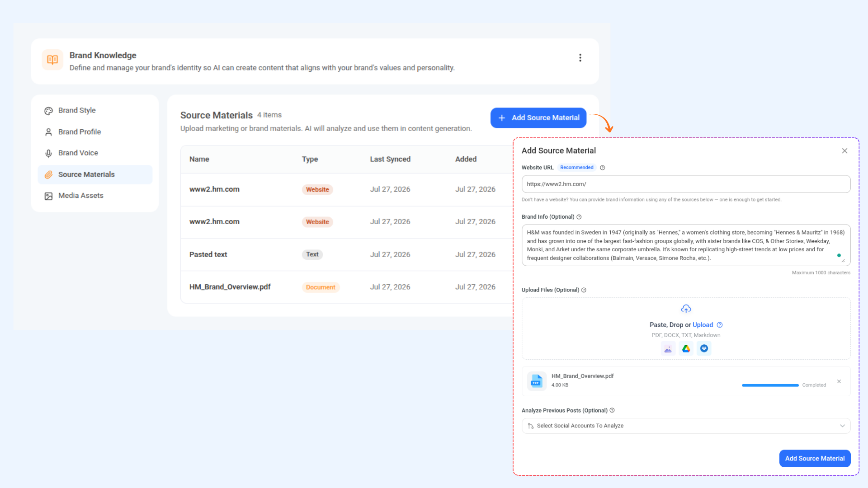Import a file from Google Drive
Viewport: 868px width, 488px height.
click(686, 348)
